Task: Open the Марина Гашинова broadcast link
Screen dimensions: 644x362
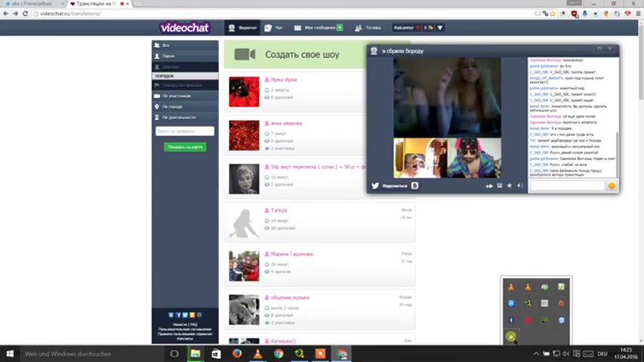Action: [x=291, y=254]
